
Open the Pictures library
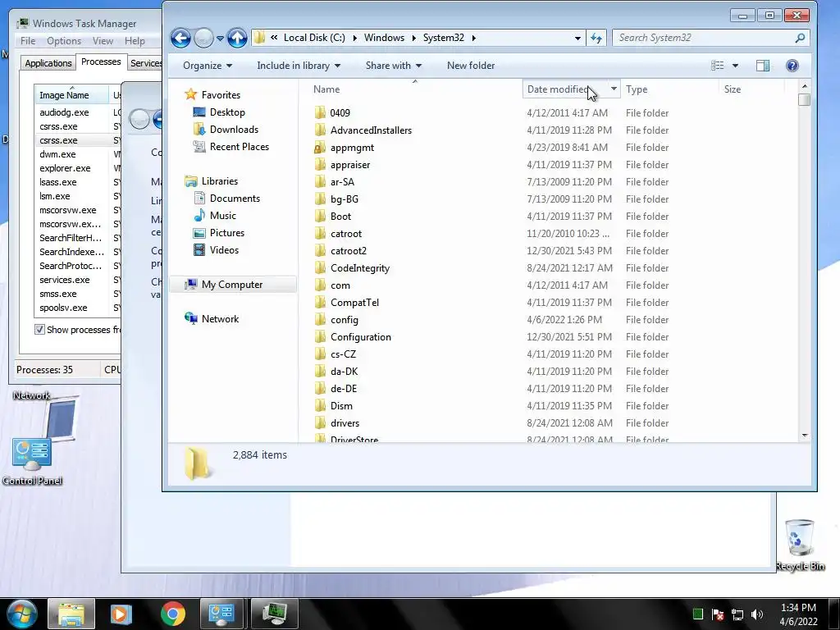226,232
